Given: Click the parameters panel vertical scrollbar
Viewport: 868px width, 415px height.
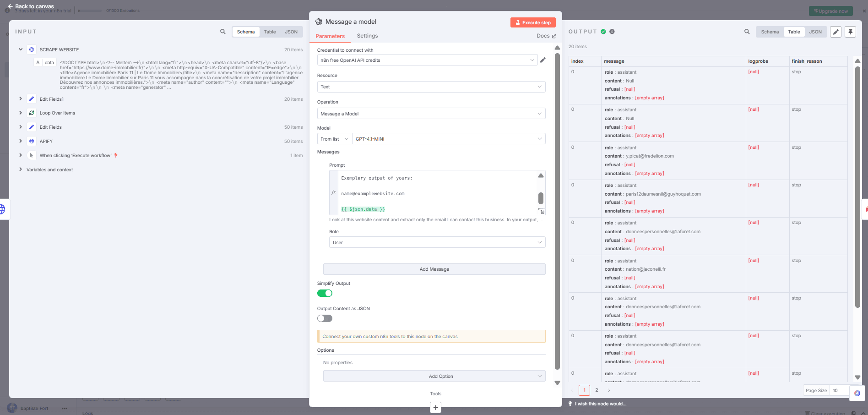Looking at the screenshot, I should (557, 211).
